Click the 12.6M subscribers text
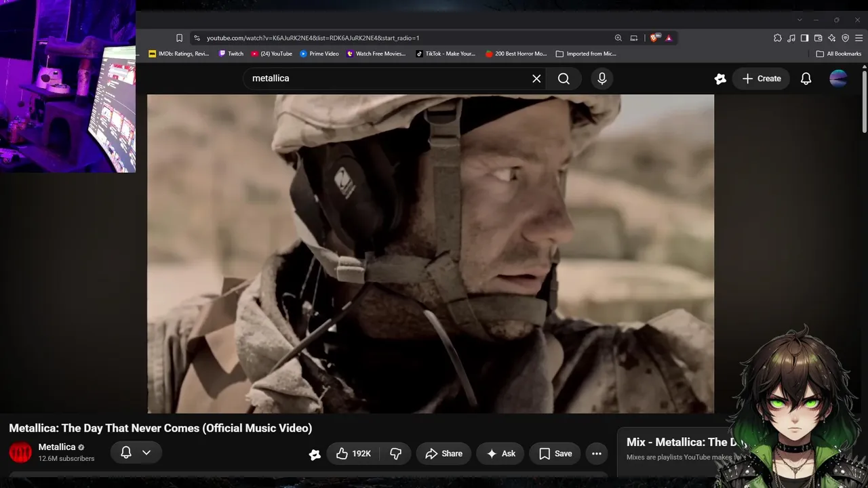The width and height of the screenshot is (868, 488). [x=66, y=459]
